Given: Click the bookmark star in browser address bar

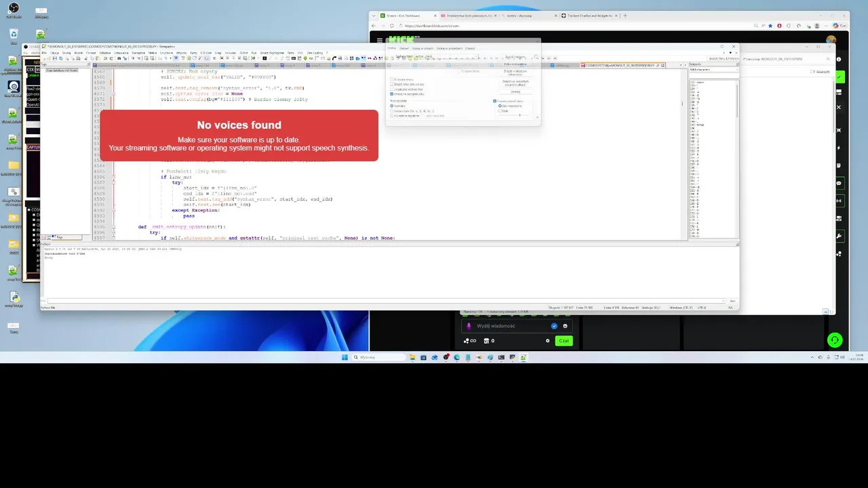Looking at the screenshot, I should coord(771,26).
